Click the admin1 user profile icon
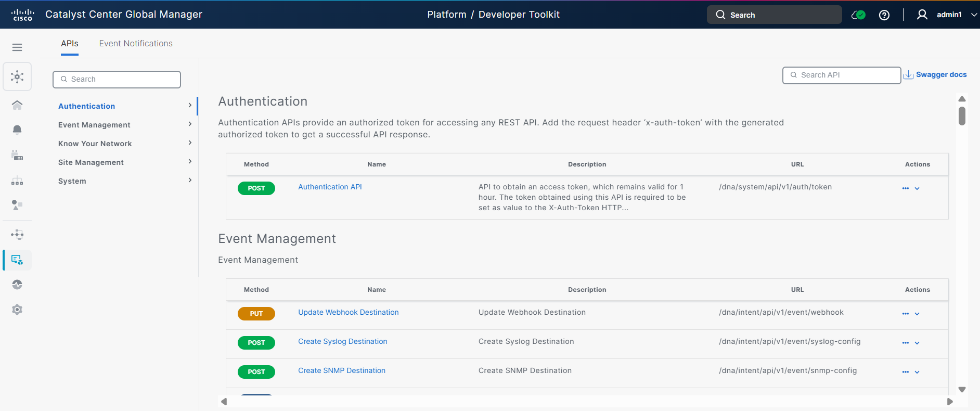 tap(922, 15)
